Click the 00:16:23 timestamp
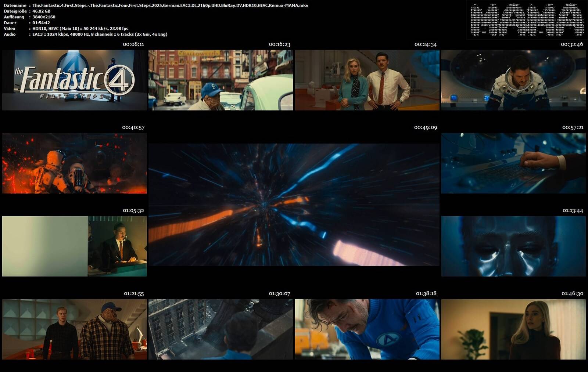 coord(279,44)
